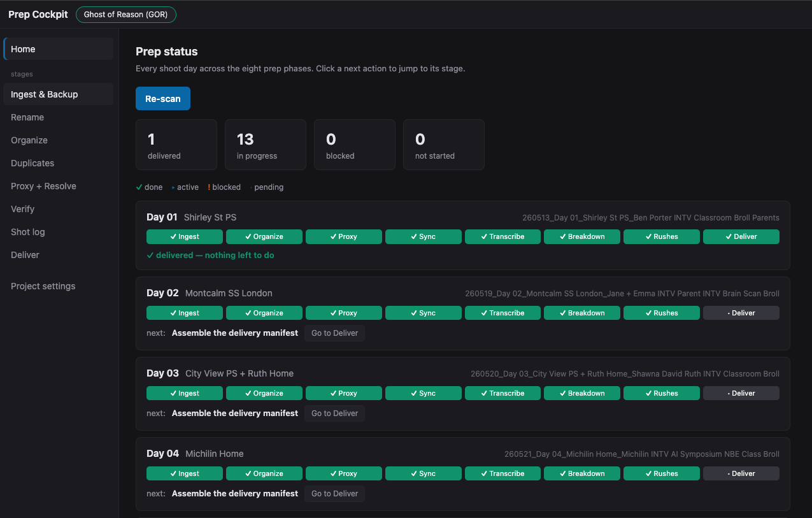Click Day 04 'Assemble the delivery manifest' text

click(x=235, y=494)
